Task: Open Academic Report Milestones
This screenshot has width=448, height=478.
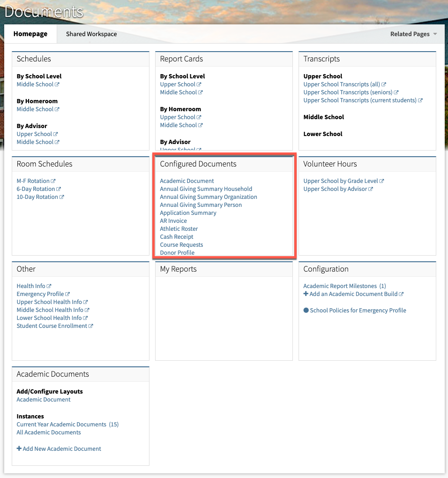Action: pos(340,285)
